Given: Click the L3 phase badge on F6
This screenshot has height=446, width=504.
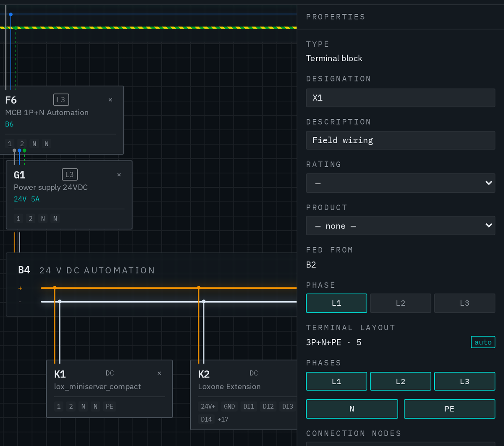Looking at the screenshot, I should point(61,100).
